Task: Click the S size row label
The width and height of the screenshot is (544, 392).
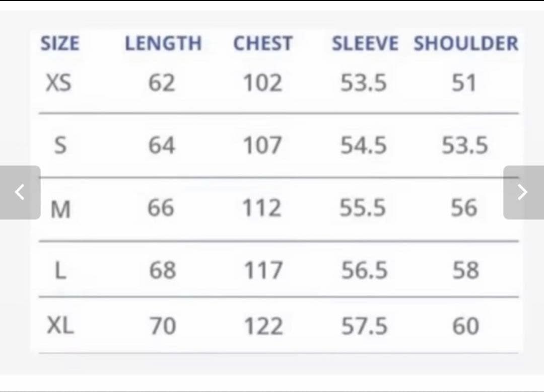Action: [x=60, y=146]
